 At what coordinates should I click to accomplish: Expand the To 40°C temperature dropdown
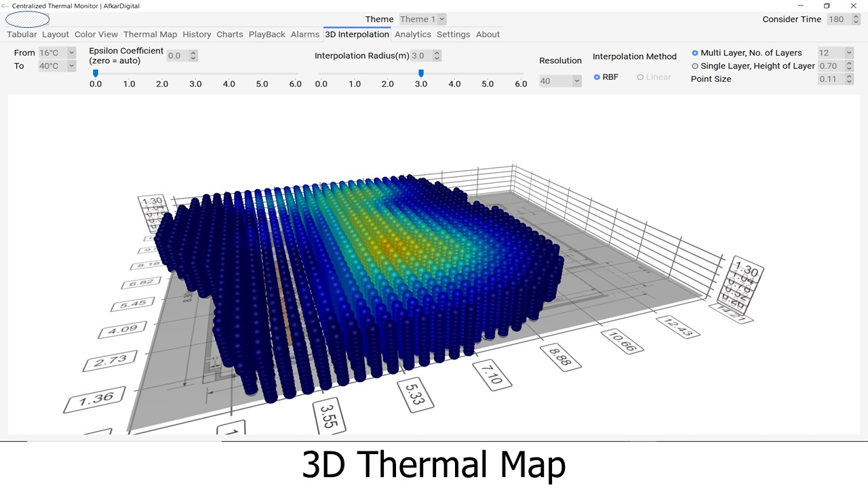pos(57,66)
